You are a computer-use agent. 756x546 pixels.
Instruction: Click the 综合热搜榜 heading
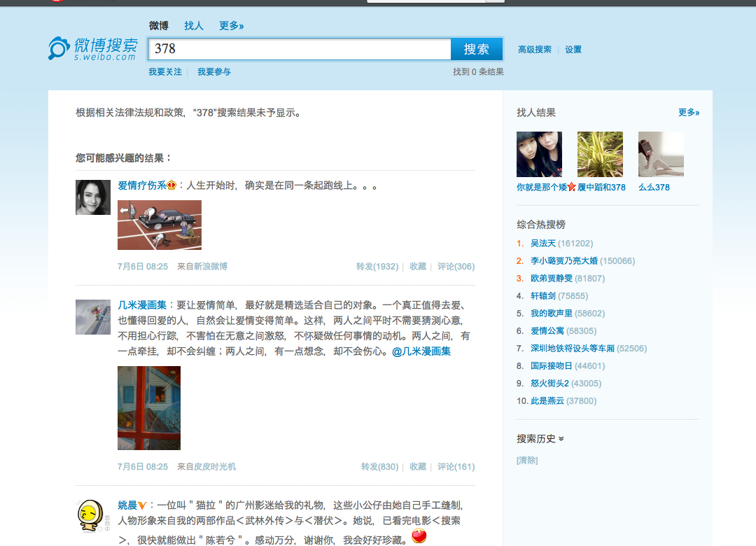[541, 224]
